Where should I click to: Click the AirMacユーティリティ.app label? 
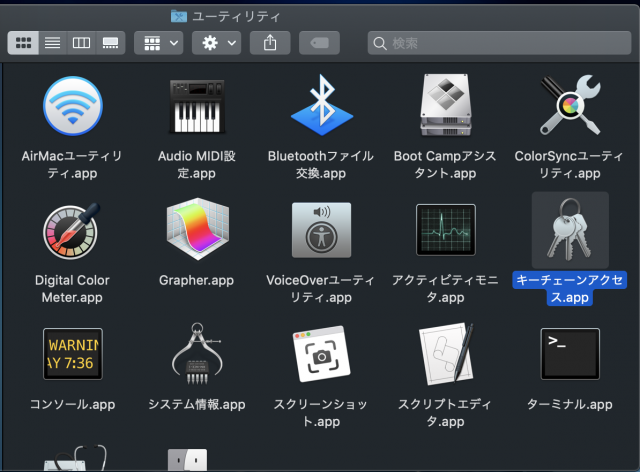click(72, 165)
